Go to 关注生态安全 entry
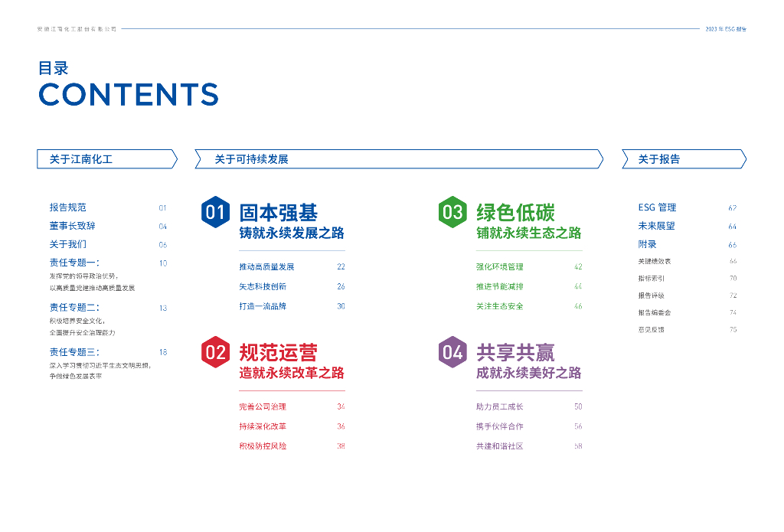The height and width of the screenshot is (532, 784). (x=499, y=306)
